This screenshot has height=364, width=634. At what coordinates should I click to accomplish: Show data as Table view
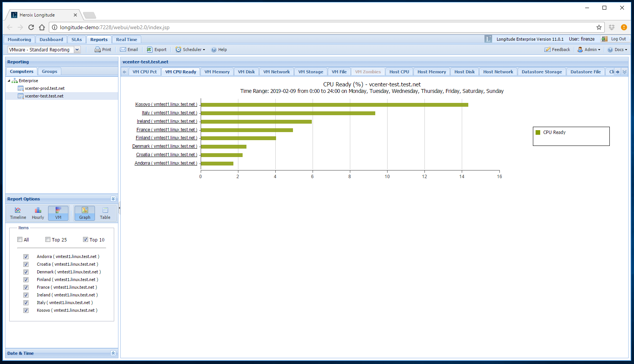105,213
